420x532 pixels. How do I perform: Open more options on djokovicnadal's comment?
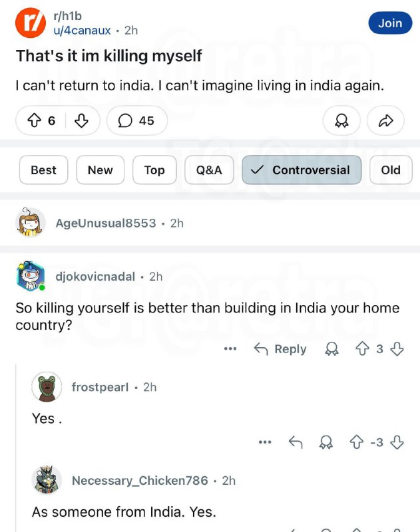click(230, 348)
